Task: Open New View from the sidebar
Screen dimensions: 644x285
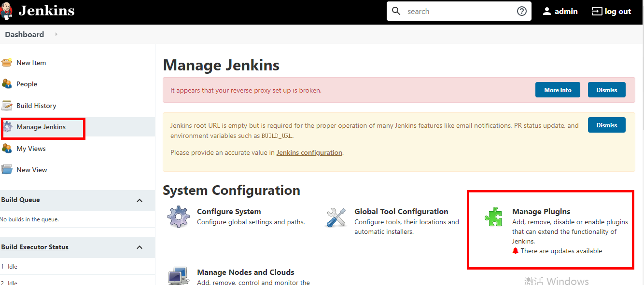Action: 31,170
